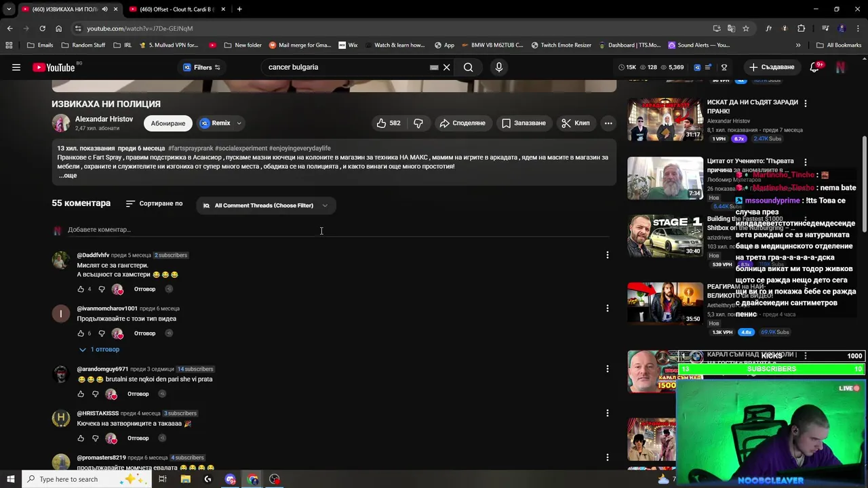Open the vidIQ Filters button

pos(202,67)
